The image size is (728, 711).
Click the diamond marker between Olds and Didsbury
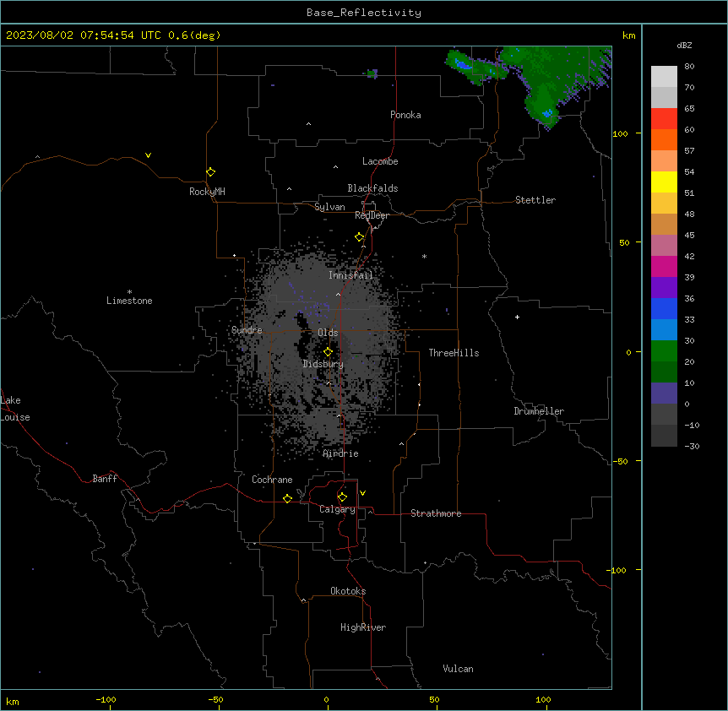pos(329,352)
